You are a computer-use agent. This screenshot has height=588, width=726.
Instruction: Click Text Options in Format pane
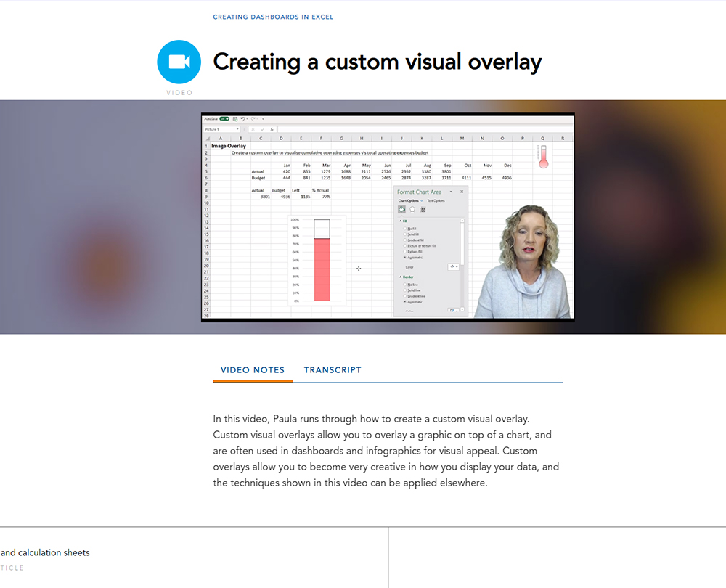[x=436, y=200]
